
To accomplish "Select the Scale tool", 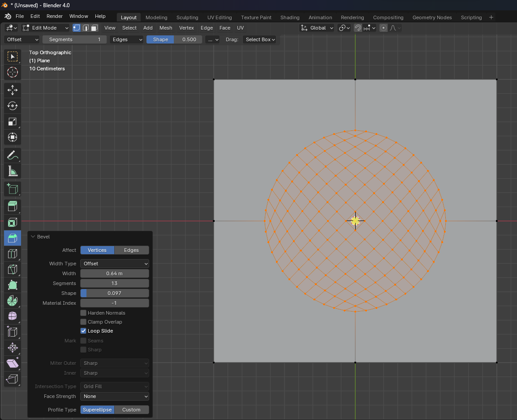I will (x=12, y=121).
